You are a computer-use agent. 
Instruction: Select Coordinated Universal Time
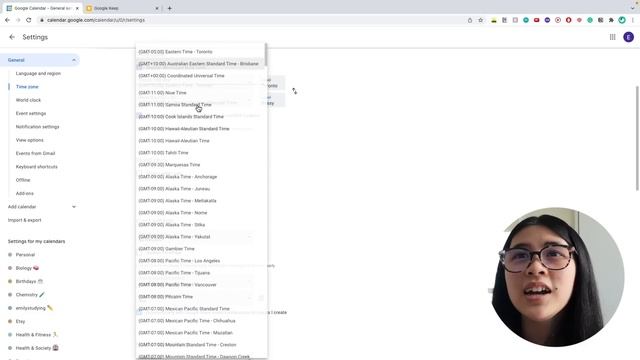coord(200,76)
